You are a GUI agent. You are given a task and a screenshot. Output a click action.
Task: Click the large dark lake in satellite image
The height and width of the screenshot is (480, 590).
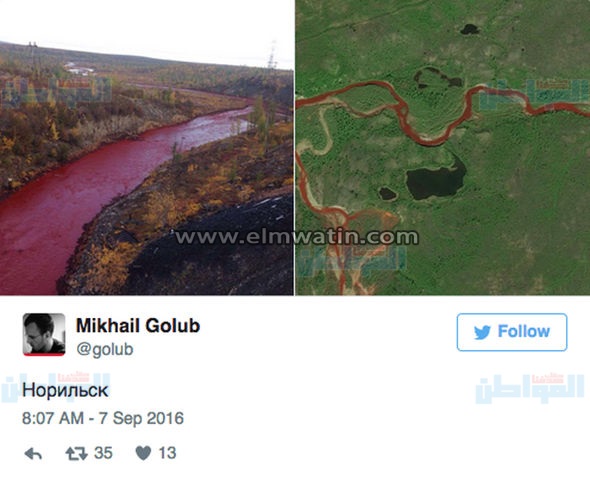tap(436, 181)
